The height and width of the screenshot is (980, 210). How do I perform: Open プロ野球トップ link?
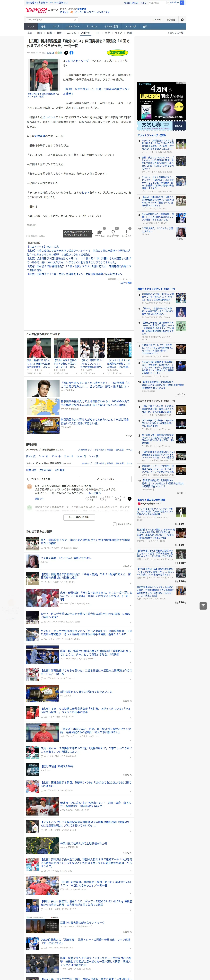[85, 450]
